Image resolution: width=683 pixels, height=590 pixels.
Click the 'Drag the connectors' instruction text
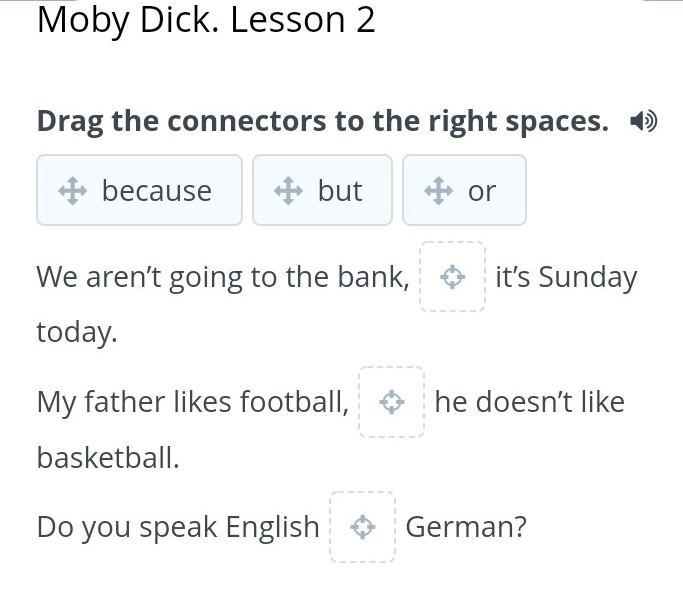[323, 121]
